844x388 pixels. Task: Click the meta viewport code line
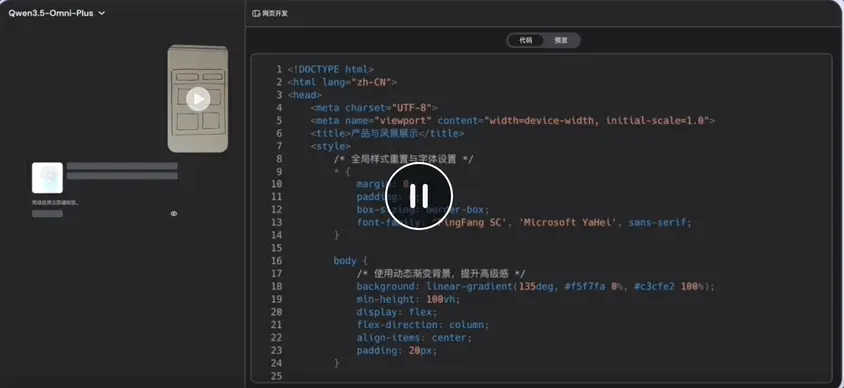point(512,121)
